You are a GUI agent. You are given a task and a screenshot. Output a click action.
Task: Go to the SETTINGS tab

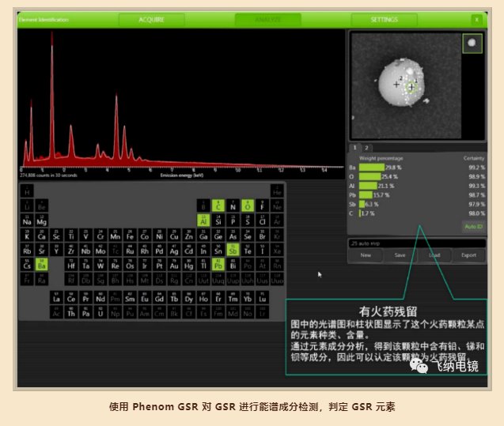pyautogui.click(x=384, y=19)
